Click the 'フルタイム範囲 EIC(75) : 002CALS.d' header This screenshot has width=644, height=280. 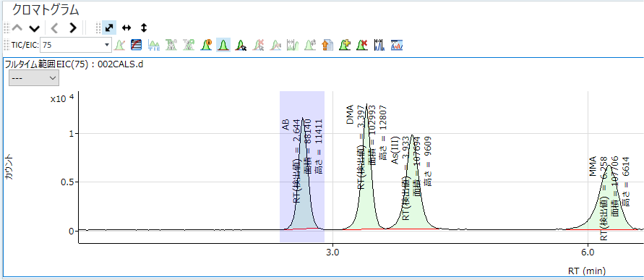74,64
